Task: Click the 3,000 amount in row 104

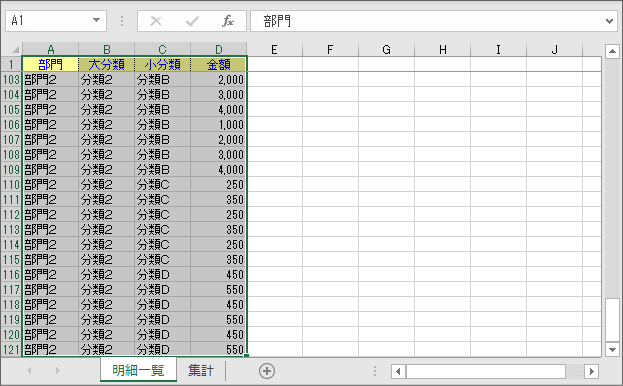Action: point(219,95)
